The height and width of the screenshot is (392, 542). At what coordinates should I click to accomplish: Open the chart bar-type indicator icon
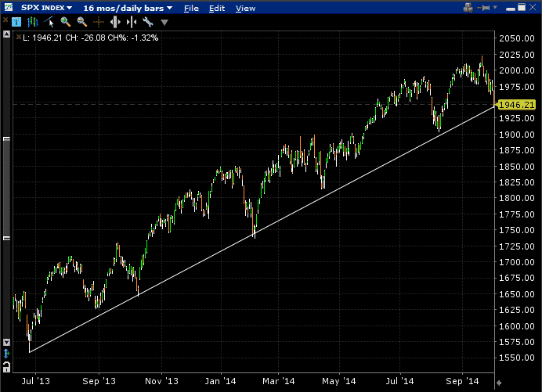[x=32, y=23]
